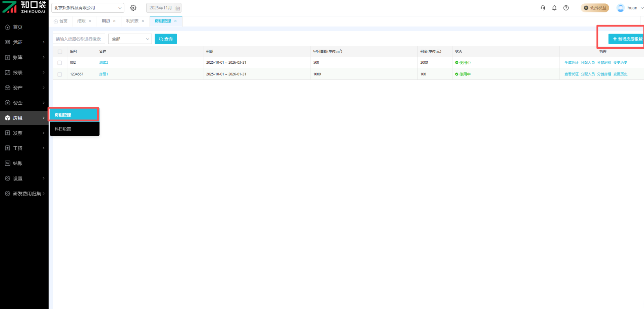Open the 全部 status filter dropdown

(130, 39)
